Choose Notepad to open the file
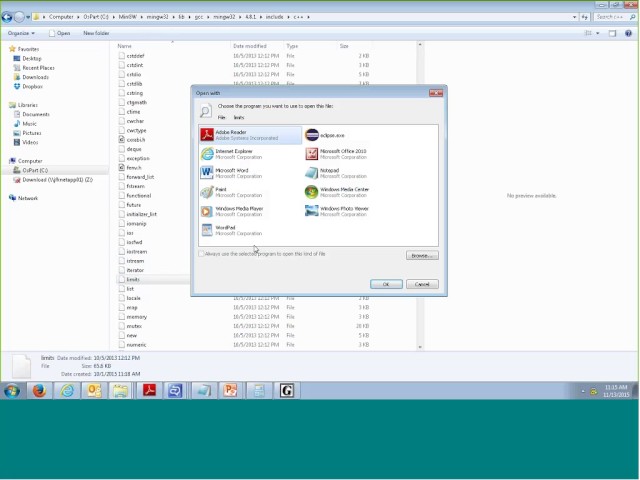The image size is (640, 480). pos(330,172)
